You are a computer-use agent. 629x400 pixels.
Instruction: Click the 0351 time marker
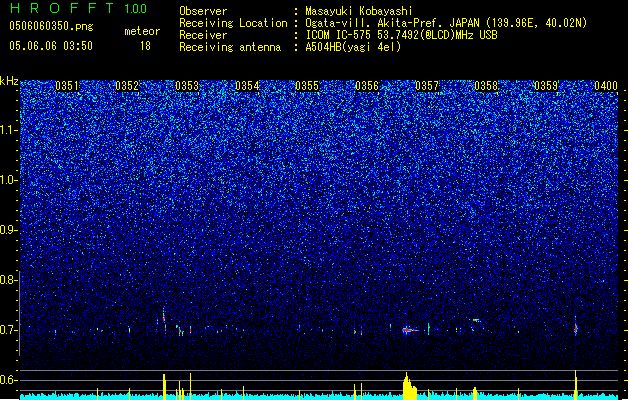pos(67,86)
